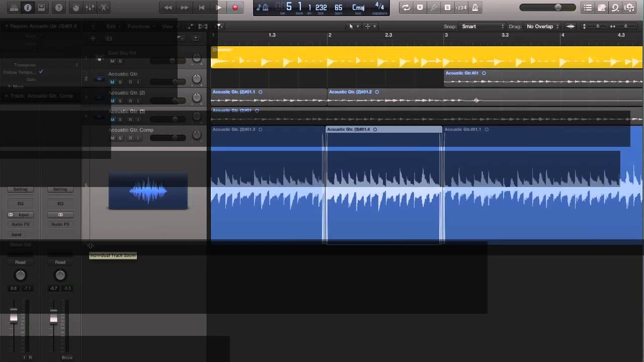Open the command-click marquee tool menu

click(370, 26)
